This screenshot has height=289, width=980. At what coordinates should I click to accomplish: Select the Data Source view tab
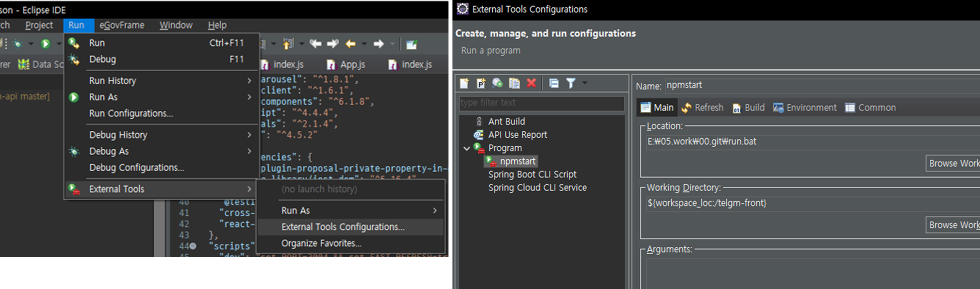41,64
